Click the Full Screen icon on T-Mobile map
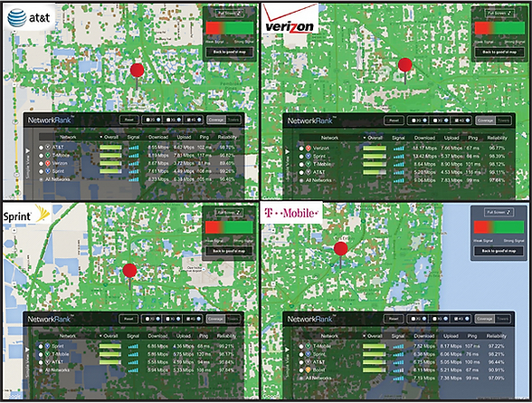The height and width of the screenshot is (403, 532). tap(499, 212)
